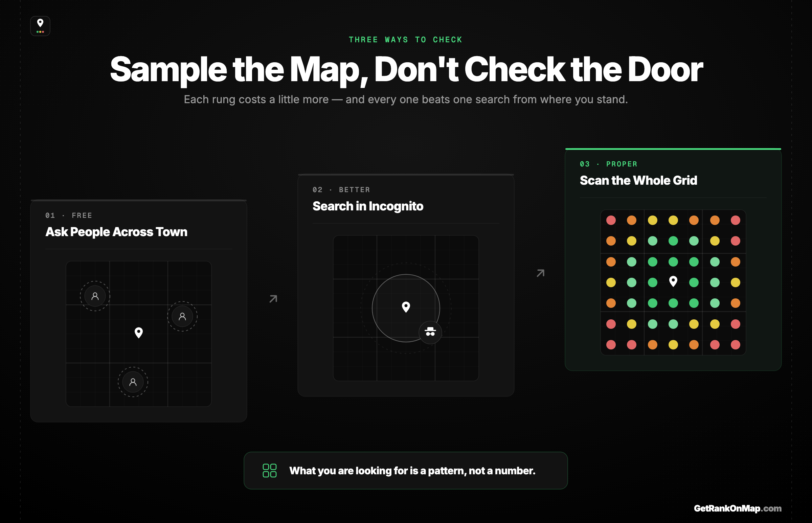Click the '02 · BETTER' label
812x523 pixels.
coord(341,189)
